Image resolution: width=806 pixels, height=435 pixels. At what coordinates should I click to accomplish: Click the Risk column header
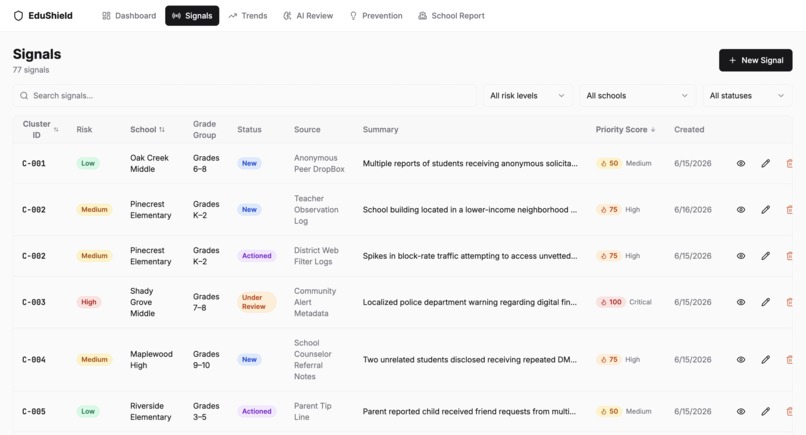click(x=84, y=130)
